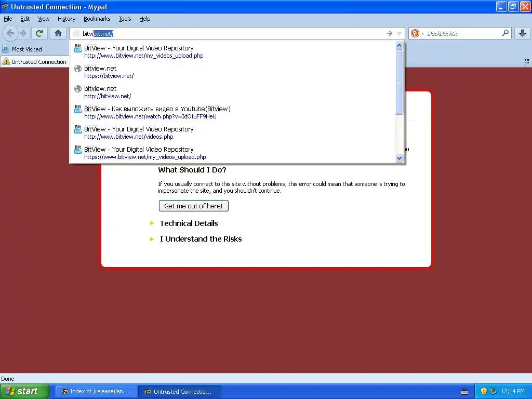The height and width of the screenshot is (399, 532).
Task: Go to the Home page
Action: 58,33
